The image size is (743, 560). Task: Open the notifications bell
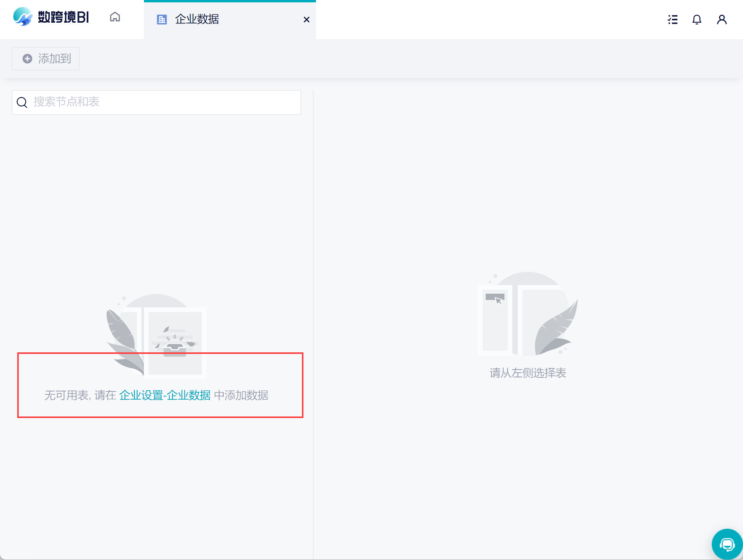click(697, 20)
